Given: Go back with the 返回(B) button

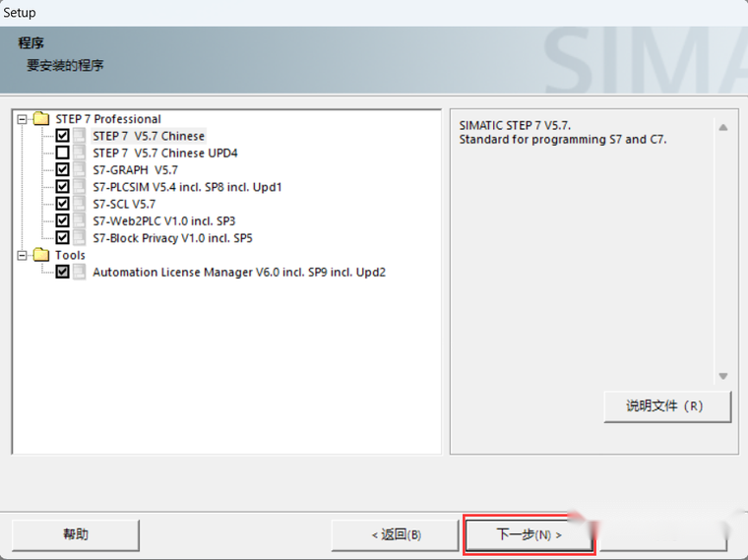Looking at the screenshot, I should 396,534.
